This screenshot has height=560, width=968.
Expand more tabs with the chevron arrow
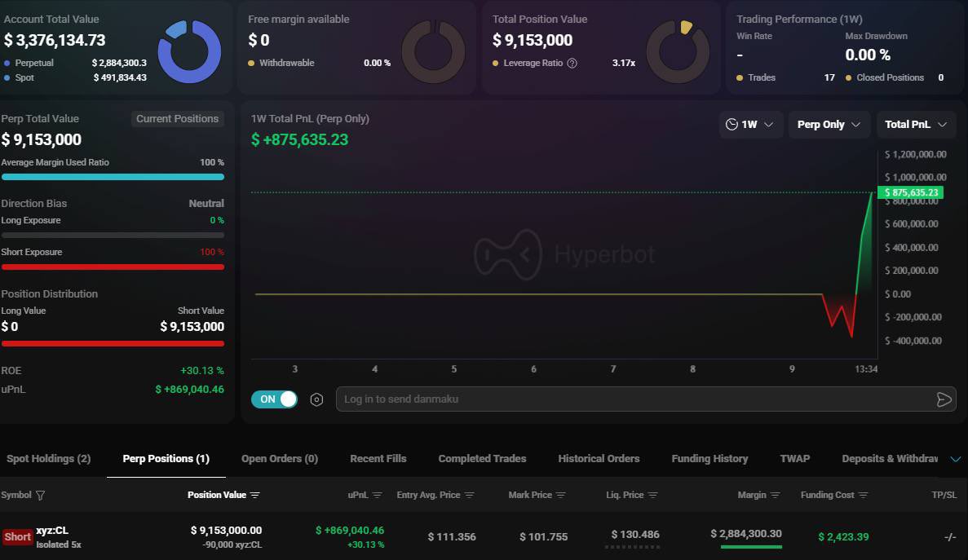click(x=955, y=459)
